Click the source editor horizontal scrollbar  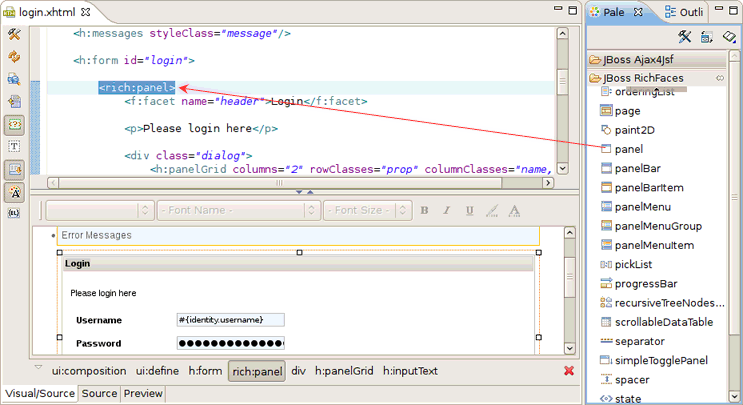280,182
